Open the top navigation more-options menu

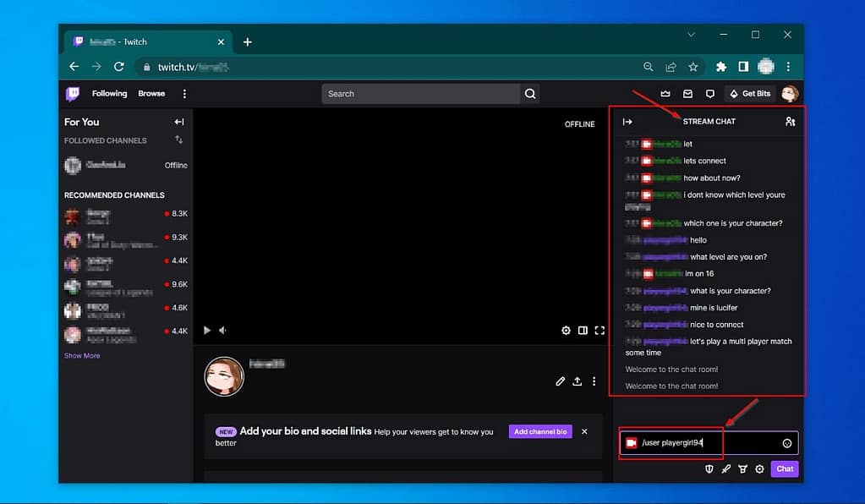pyautogui.click(x=184, y=94)
